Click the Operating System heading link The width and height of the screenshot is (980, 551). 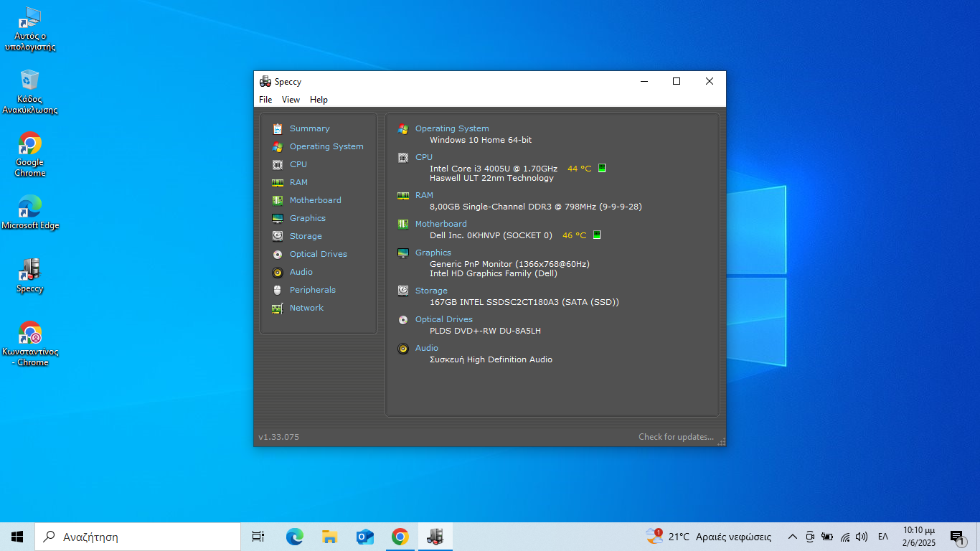(x=452, y=128)
